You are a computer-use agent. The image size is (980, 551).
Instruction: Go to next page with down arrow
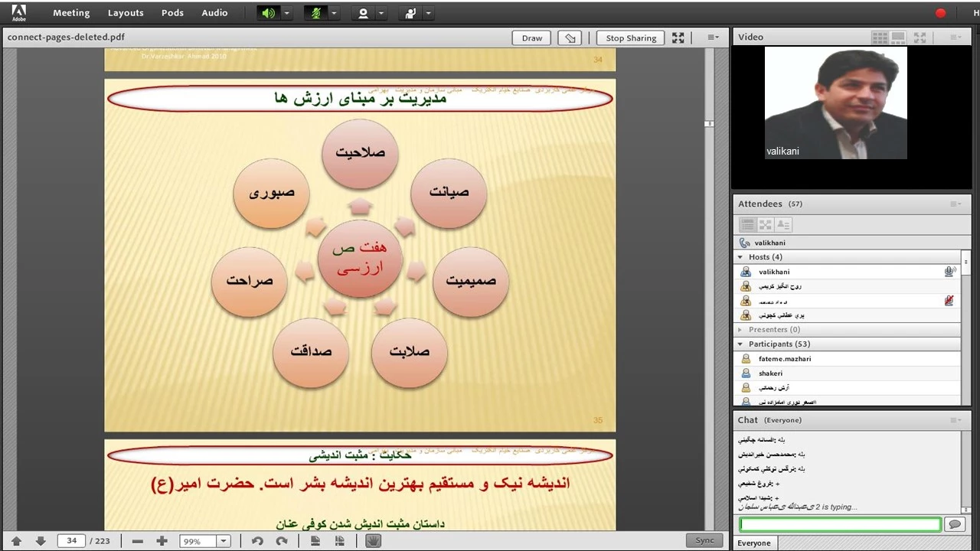tap(41, 541)
